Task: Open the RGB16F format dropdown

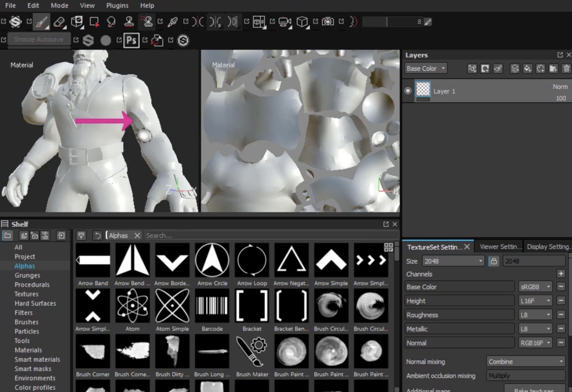Action: click(x=536, y=343)
